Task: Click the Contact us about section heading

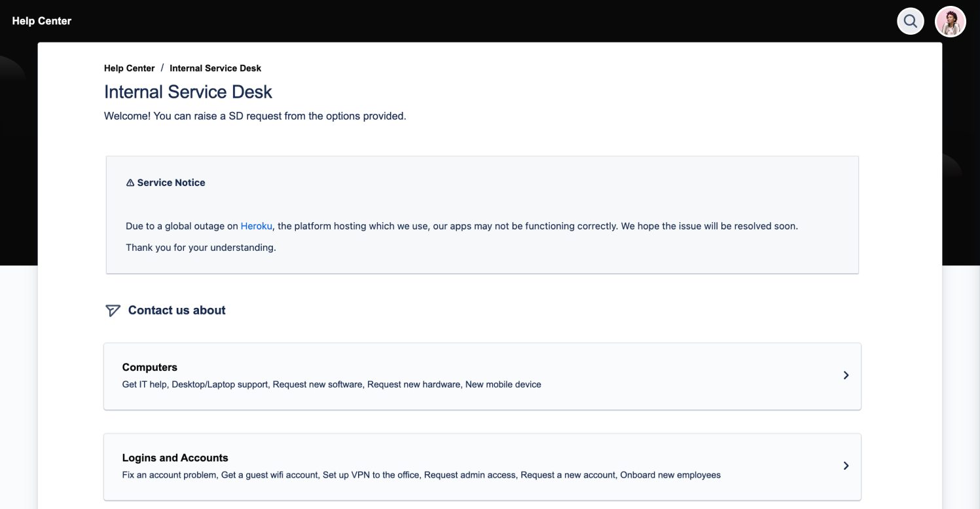Action: point(176,310)
